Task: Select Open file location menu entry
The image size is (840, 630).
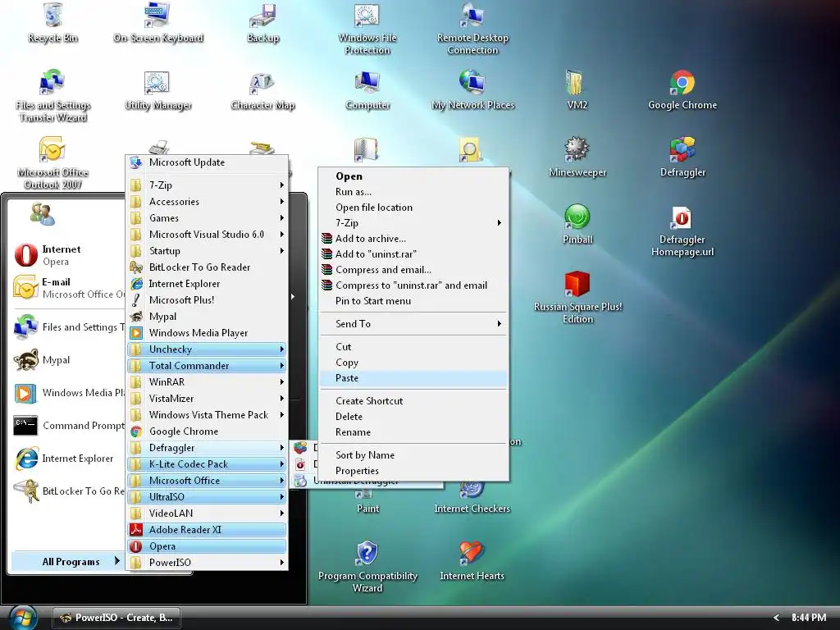Action: click(x=413, y=208)
